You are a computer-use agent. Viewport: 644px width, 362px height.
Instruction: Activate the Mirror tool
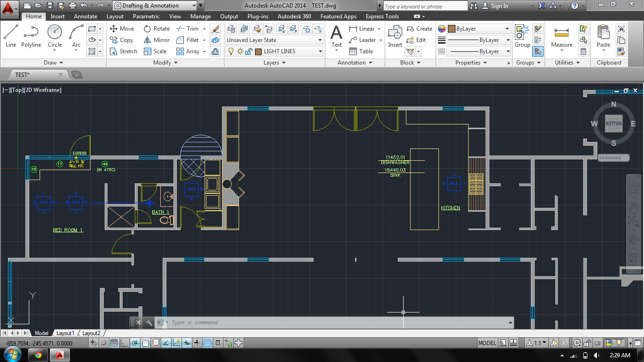[157, 40]
